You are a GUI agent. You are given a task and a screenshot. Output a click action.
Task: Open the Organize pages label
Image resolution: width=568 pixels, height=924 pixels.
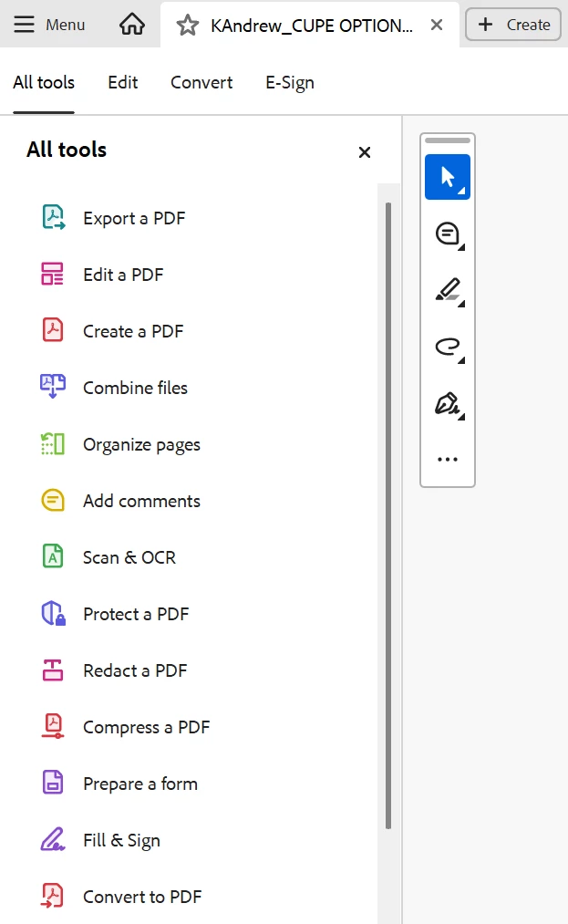[x=141, y=445]
